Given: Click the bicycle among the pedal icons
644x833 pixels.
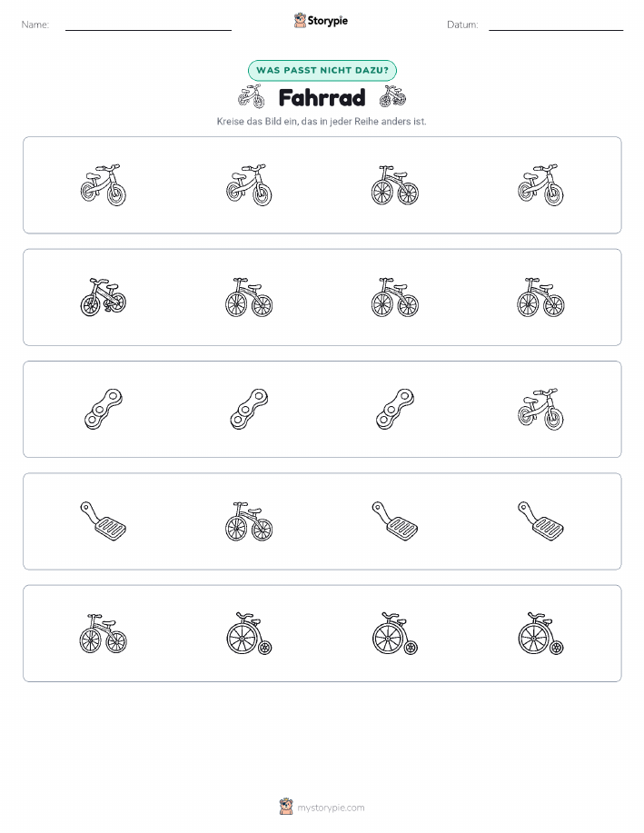Looking at the screenshot, I should 249,521.
